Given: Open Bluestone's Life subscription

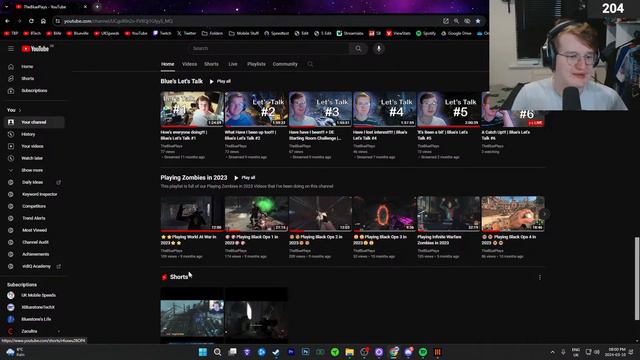Looking at the screenshot, I should 35,319.
